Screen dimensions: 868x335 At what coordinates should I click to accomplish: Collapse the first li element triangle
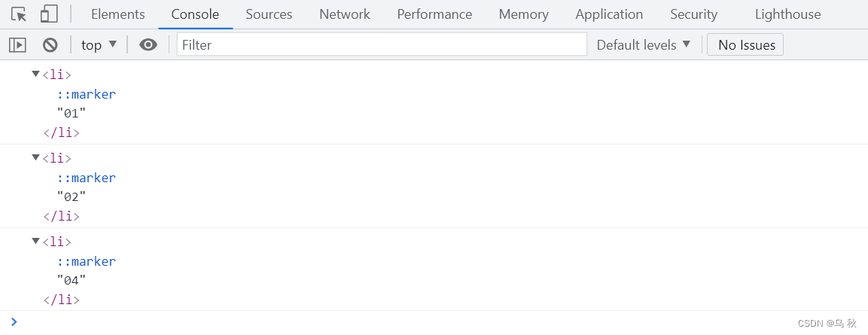36,74
